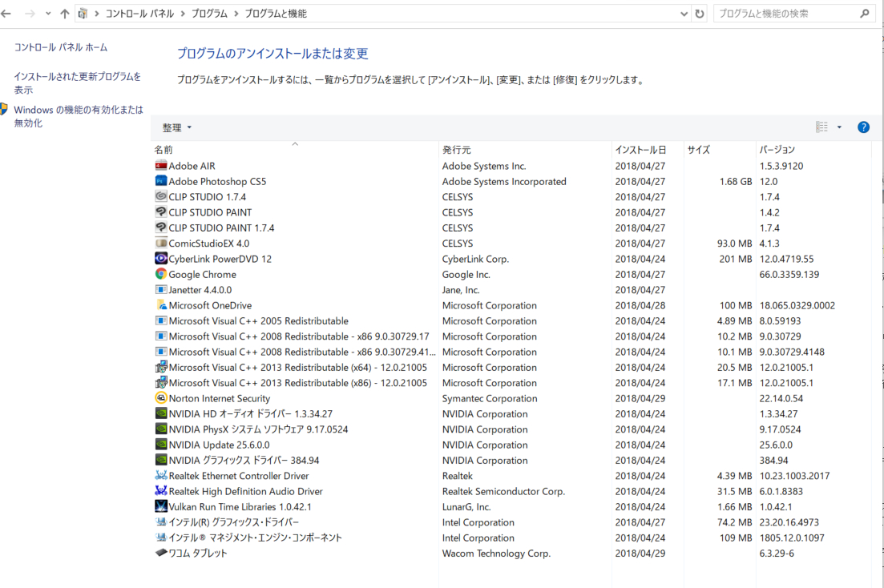This screenshot has width=884, height=588.
Task: Select the Realtek High Definition Audio Driver icon
Action: [161, 492]
